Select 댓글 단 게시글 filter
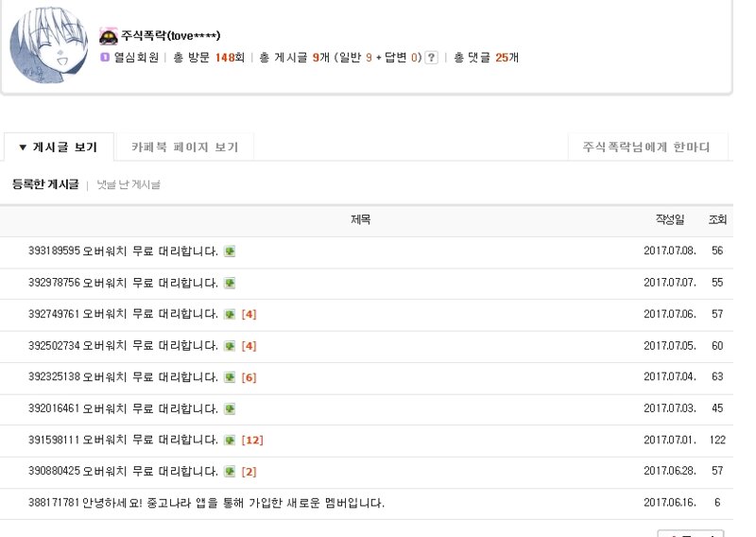This screenshot has height=537, width=756. click(x=129, y=184)
